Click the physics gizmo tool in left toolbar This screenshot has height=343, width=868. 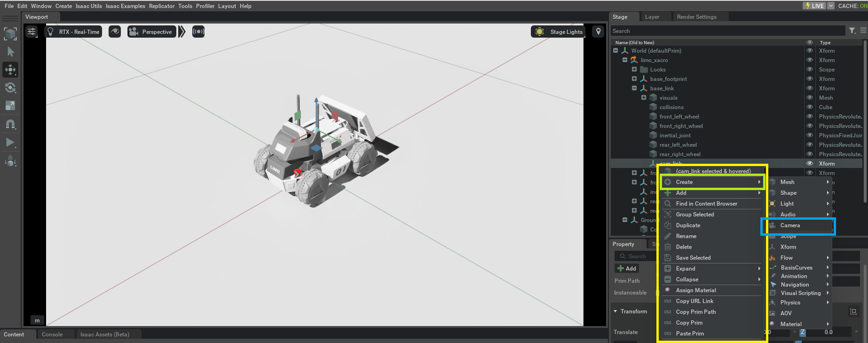[x=10, y=161]
